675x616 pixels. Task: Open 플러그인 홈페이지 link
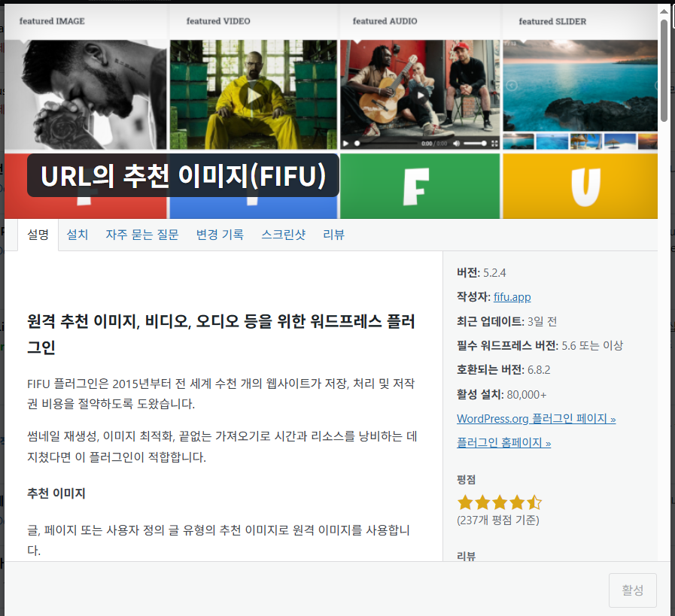[x=503, y=443]
